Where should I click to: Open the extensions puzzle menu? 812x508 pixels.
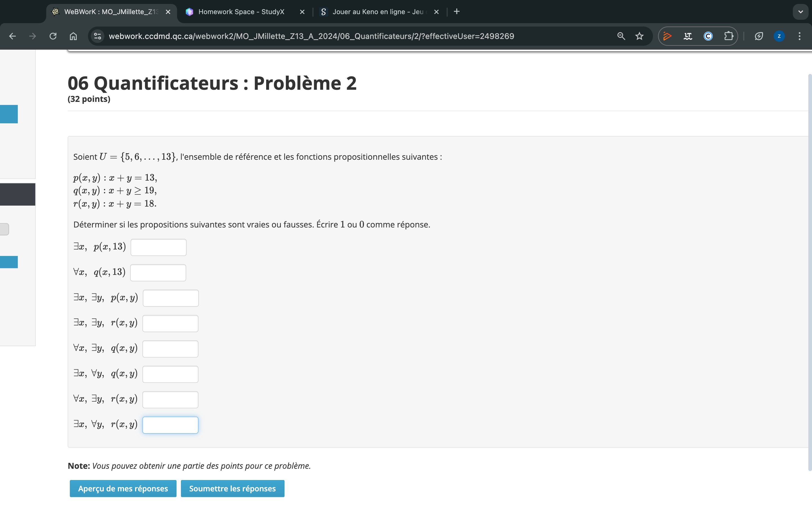729,36
